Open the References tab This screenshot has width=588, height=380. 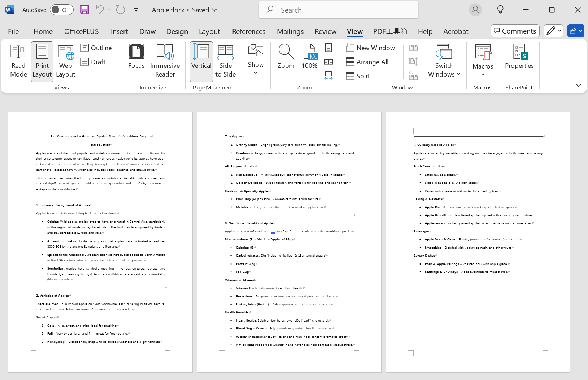click(x=248, y=31)
